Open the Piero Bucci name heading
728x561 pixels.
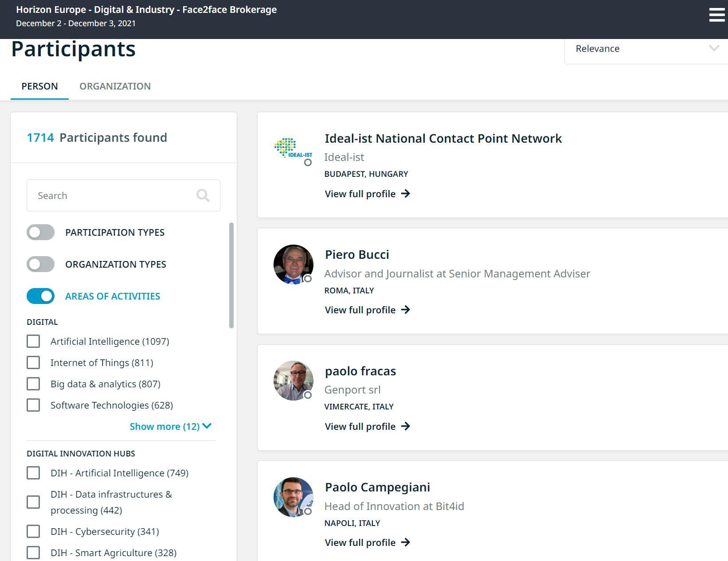point(357,254)
